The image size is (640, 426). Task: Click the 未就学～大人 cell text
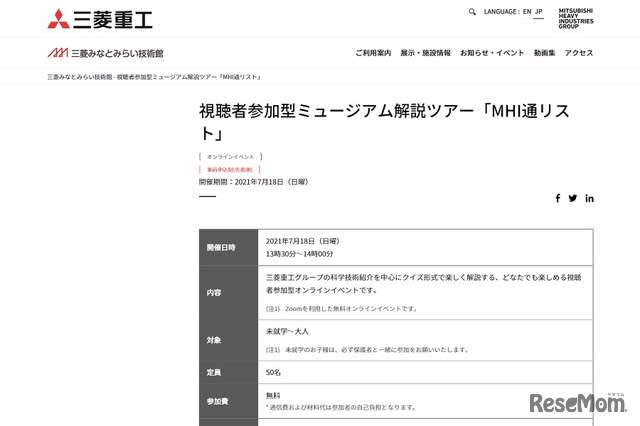coord(287,331)
